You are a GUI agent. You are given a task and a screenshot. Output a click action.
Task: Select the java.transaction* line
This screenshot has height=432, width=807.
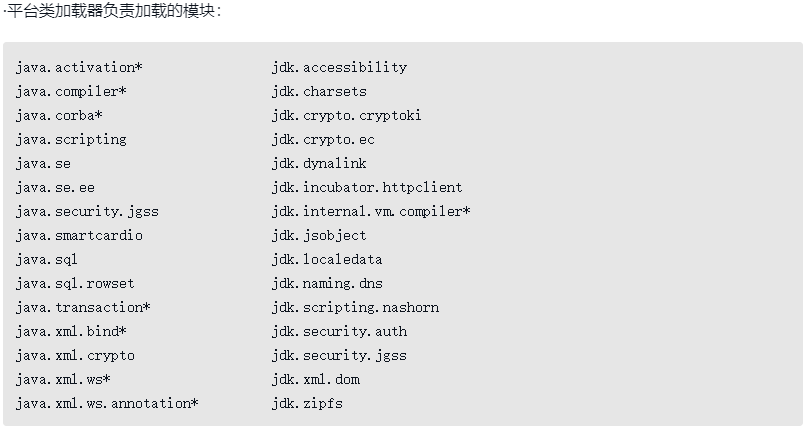[83, 307]
